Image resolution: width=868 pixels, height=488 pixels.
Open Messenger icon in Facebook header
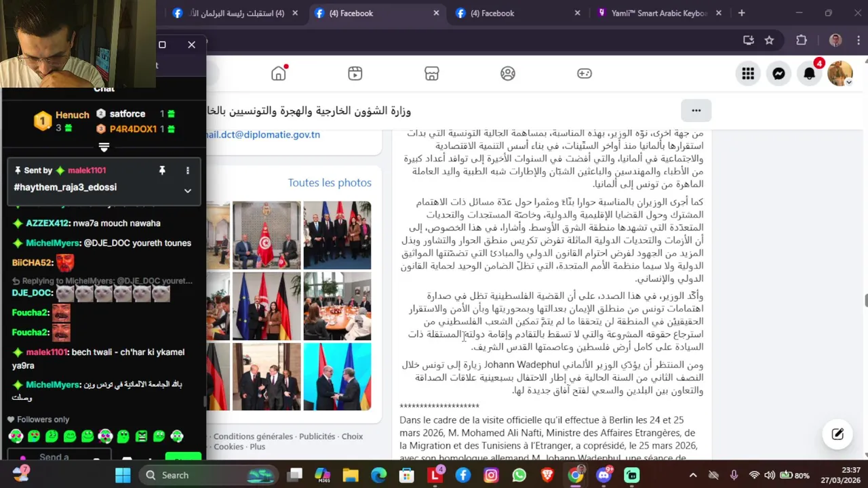(x=778, y=73)
